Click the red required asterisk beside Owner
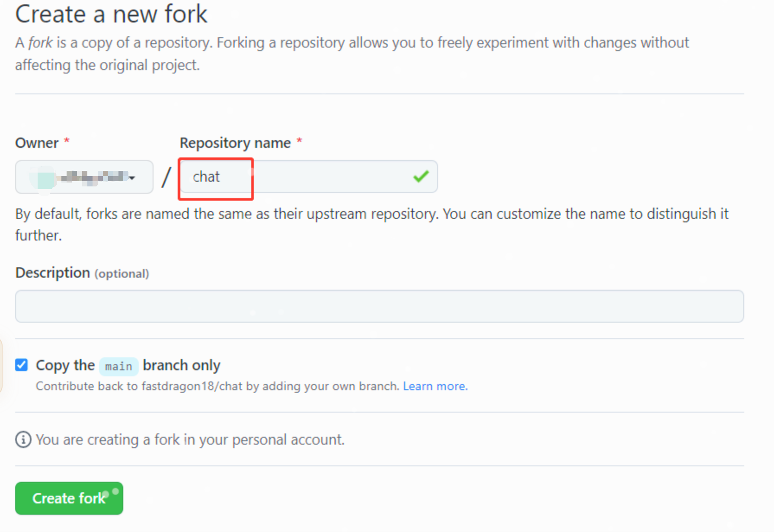774x532 pixels. [x=67, y=141]
